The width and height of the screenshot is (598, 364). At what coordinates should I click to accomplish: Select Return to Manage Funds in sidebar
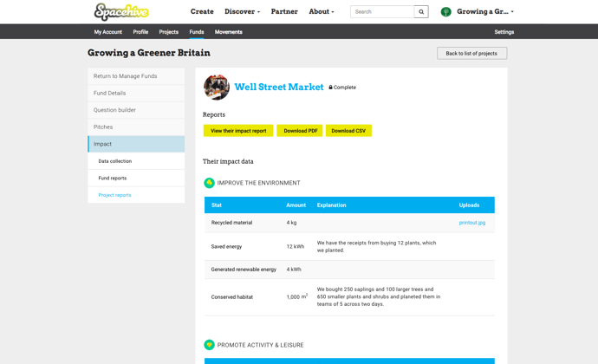tap(136, 76)
